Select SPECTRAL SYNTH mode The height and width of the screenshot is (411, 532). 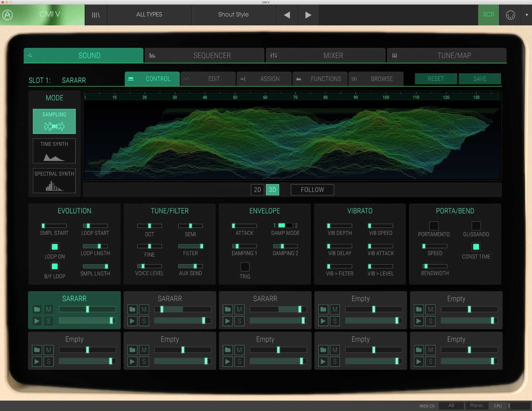click(x=54, y=180)
